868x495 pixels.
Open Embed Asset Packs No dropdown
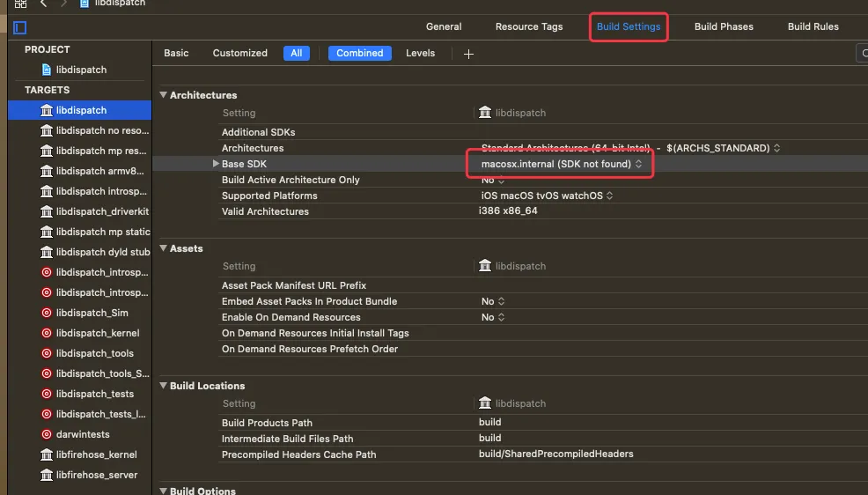[493, 301]
